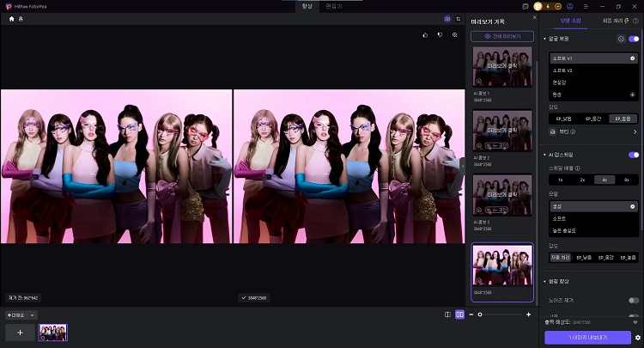Click the snapshot camera icon above the preview

tap(447, 19)
